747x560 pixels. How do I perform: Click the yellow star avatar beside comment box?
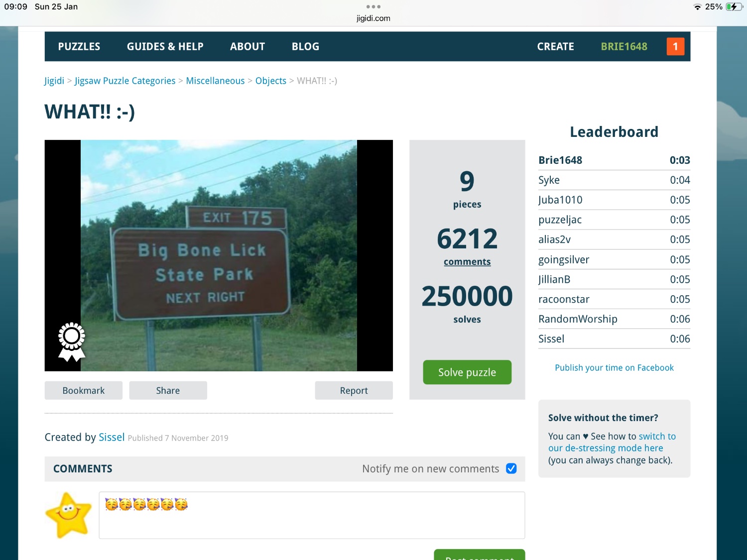point(68,515)
